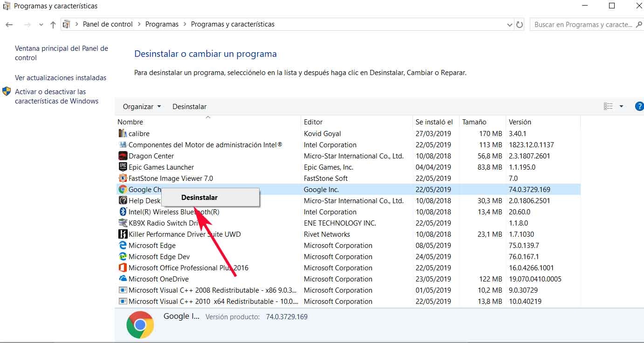Navigate to Panel de control breadcrumb
The height and width of the screenshot is (343, 644).
(108, 24)
